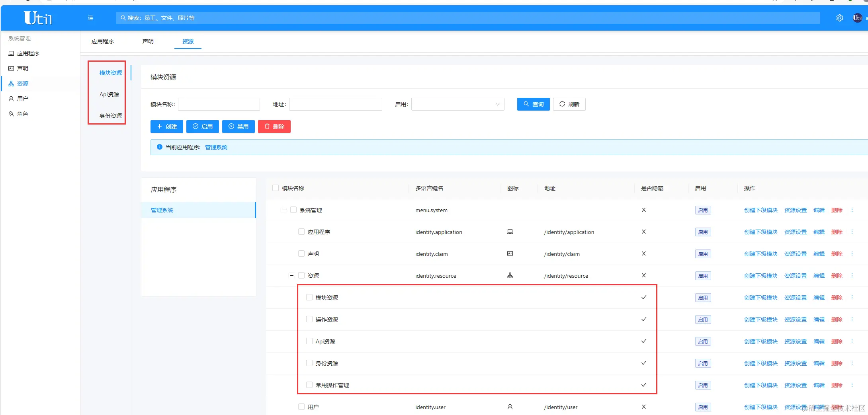868x415 pixels.
Task: Click the red 删除 toolbar button
Action: (x=274, y=127)
